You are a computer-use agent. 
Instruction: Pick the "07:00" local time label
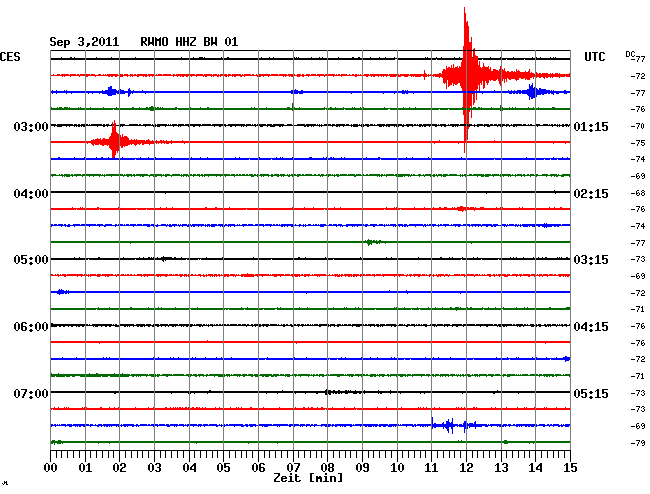[31, 393]
